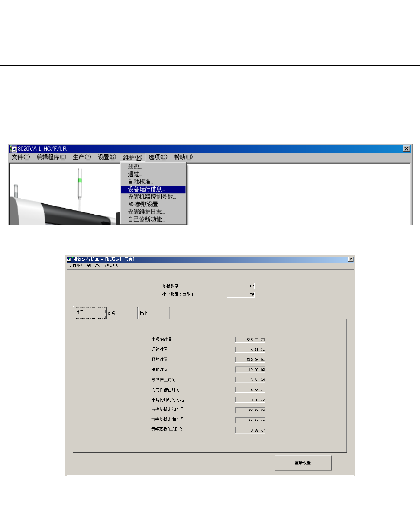
Task: Click the 等待基板搬入时间 label
Action: pyautogui.click(x=167, y=409)
